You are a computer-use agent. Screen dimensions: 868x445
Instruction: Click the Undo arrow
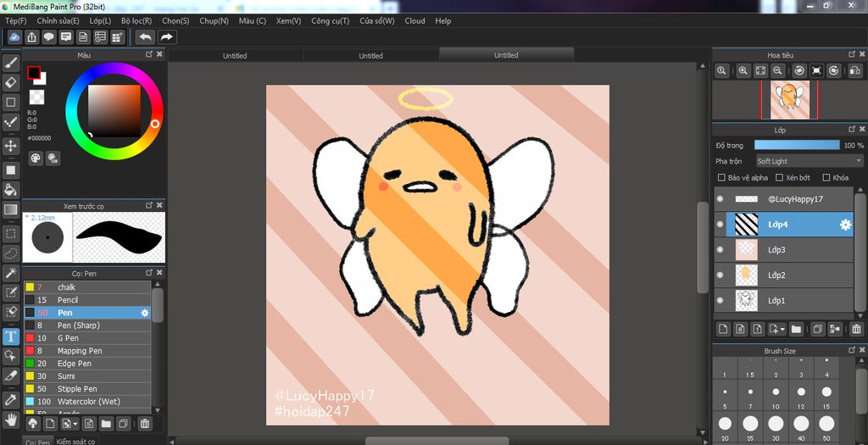[x=146, y=37]
